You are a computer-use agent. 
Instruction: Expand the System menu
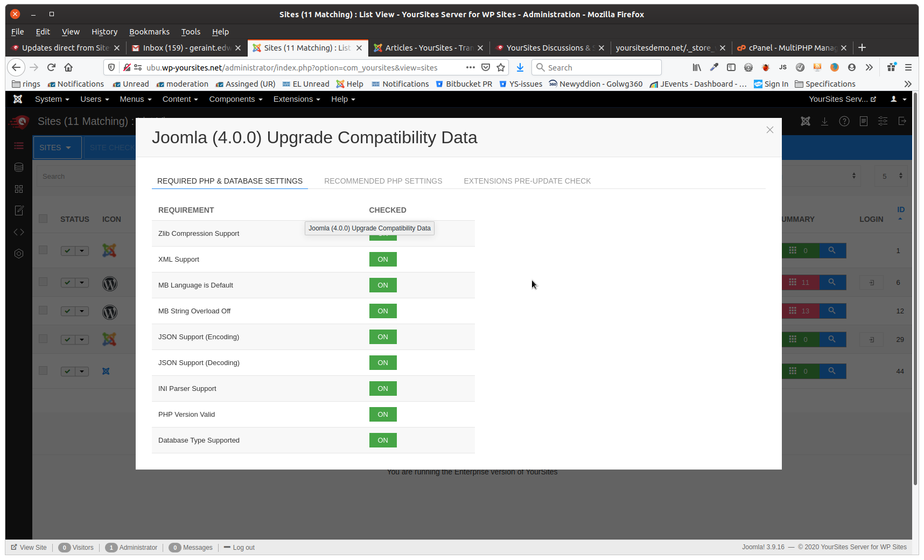coord(52,99)
